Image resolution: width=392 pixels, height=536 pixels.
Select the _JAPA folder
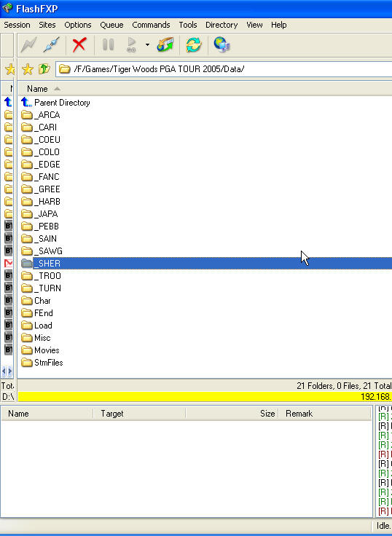(39, 214)
